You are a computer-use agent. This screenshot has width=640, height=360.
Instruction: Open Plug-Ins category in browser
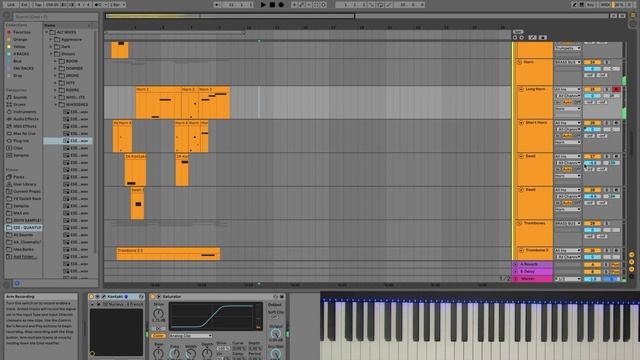point(21,140)
